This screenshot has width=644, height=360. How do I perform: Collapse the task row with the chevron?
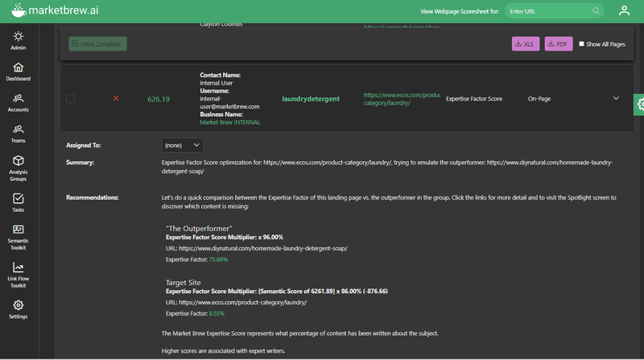pos(616,98)
